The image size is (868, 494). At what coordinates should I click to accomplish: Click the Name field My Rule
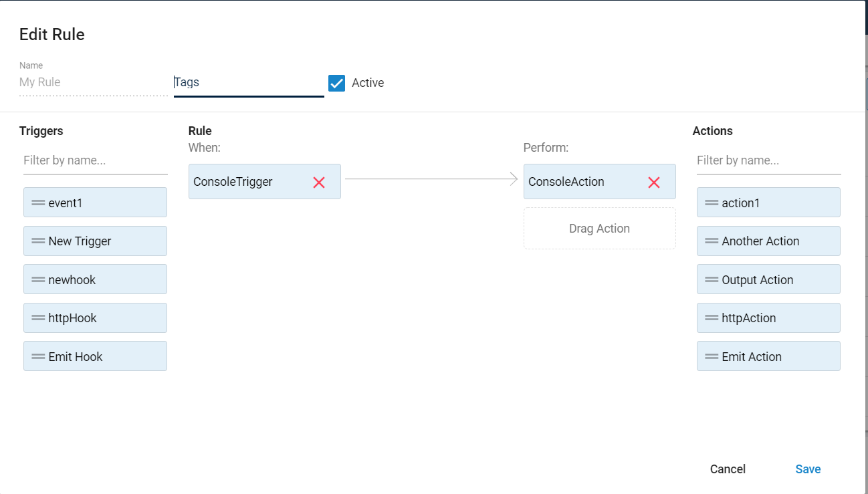point(93,83)
